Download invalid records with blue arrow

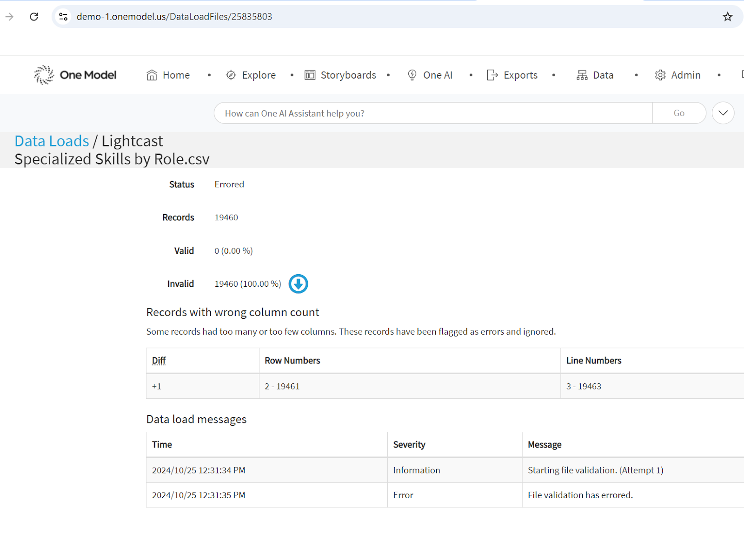(298, 284)
